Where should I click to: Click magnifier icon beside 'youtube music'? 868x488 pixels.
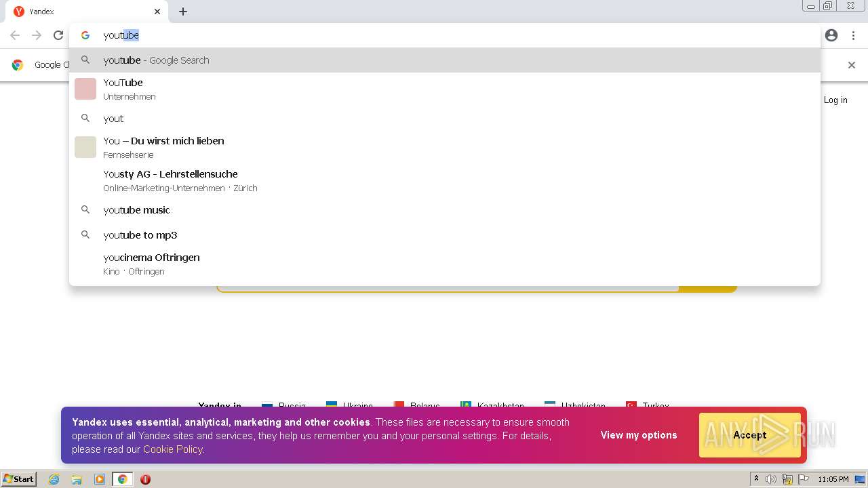(x=85, y=210)
